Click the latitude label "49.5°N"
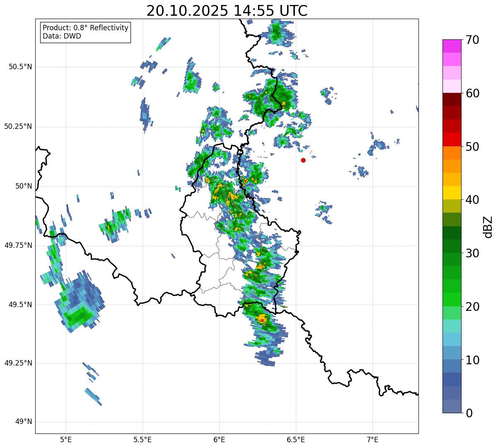Image resolution: width=498 pixels, height=448 pixels. (20, 305)
